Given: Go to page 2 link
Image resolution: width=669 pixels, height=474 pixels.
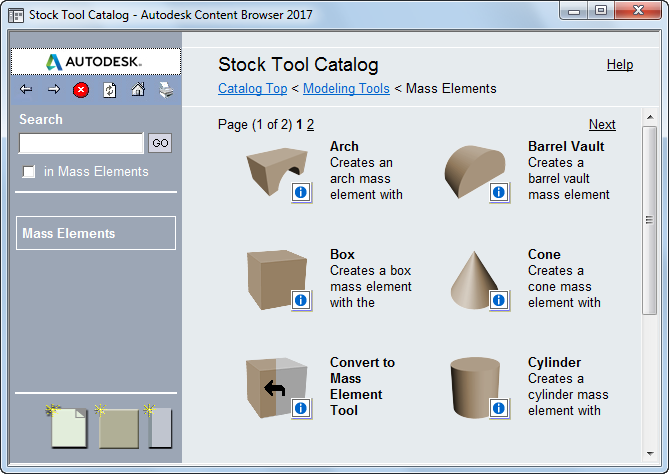Looking at the screenshot, I should 310,125.
